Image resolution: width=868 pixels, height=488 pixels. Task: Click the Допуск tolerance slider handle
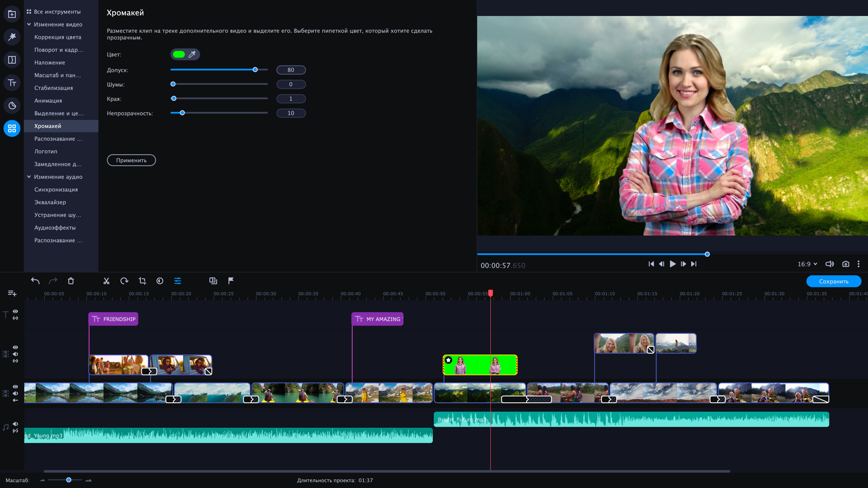(255, 70)
